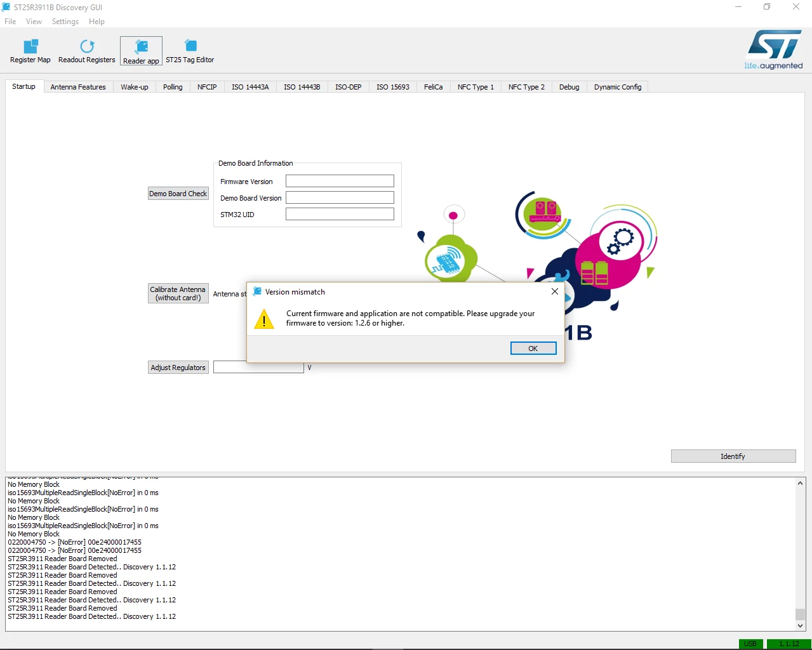
Task: Click the log scrollbar up arrow
Action: point(800,483)
